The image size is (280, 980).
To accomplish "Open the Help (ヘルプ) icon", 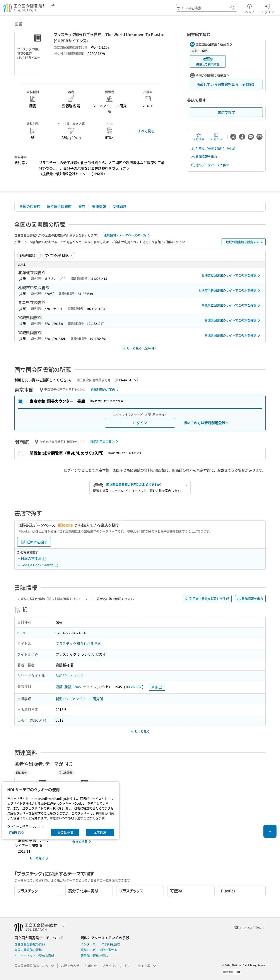I will 249,8.
